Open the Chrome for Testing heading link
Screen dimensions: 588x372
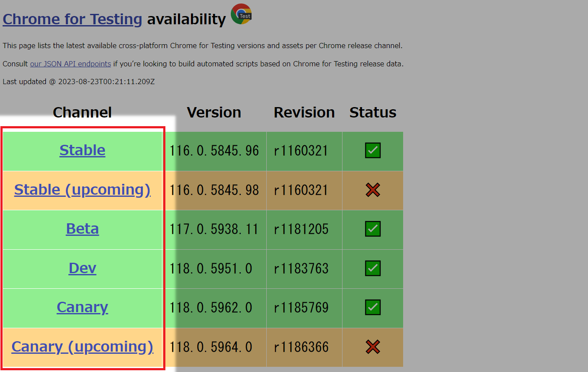click(x=72, y=19)
